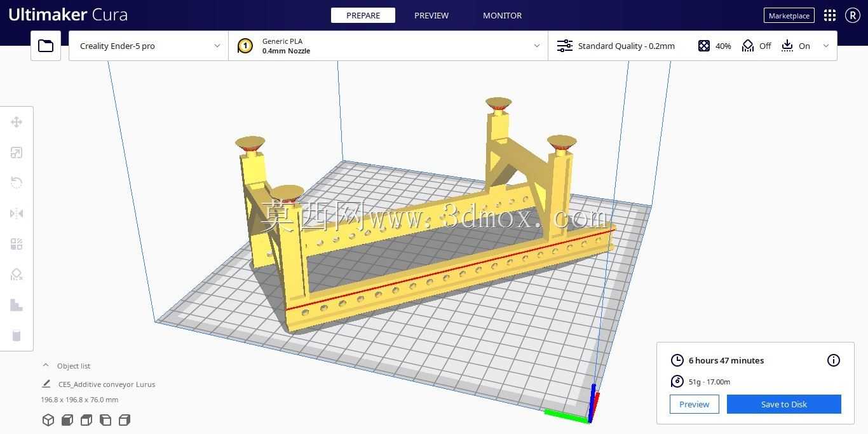Open the application switcher grid
Image resolution: width=868 pixels, height=434 pixels.
coord(830,15)
